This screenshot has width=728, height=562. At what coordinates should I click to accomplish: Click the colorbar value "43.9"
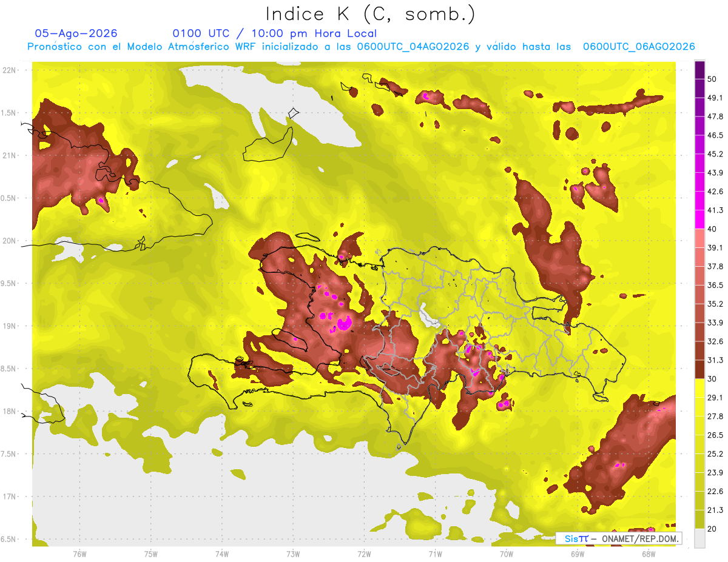coord(716,173)
